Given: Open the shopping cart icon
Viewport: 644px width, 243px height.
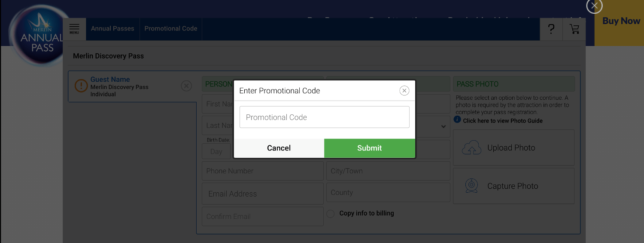Looking at the screenshot, I should pyautogui.click(x=574, y=29).
